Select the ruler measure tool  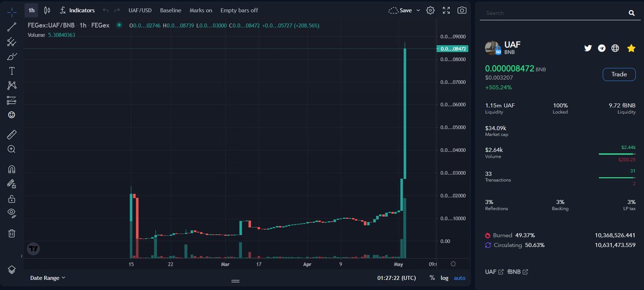point(11,134)
